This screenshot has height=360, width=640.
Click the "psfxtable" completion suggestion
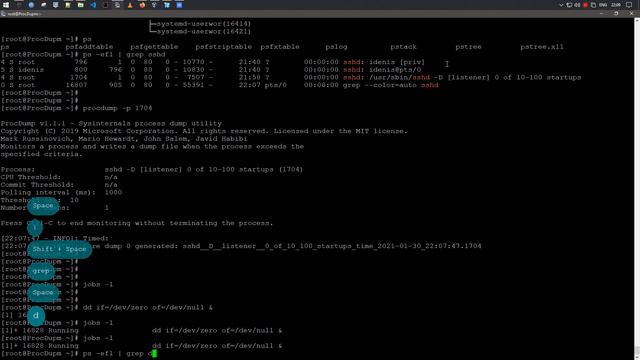click(x=280, y=47)
